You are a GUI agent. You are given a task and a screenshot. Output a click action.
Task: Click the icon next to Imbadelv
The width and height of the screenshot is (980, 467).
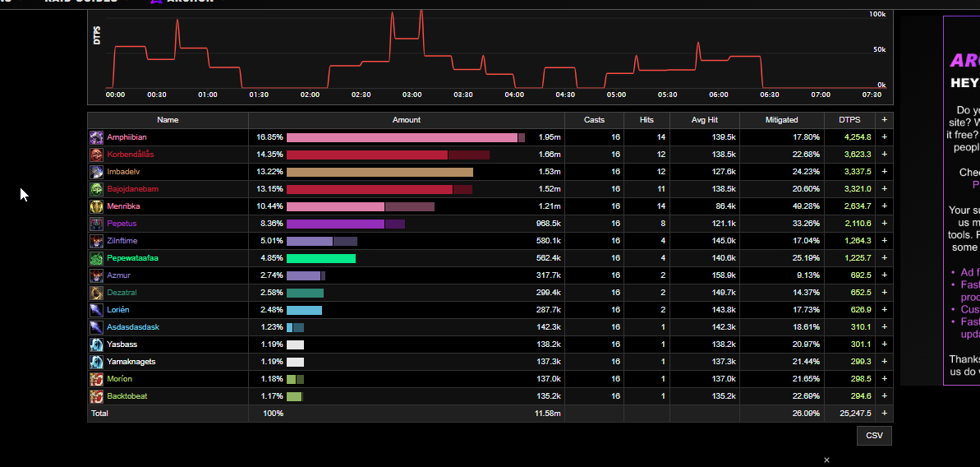click(95, 172)
